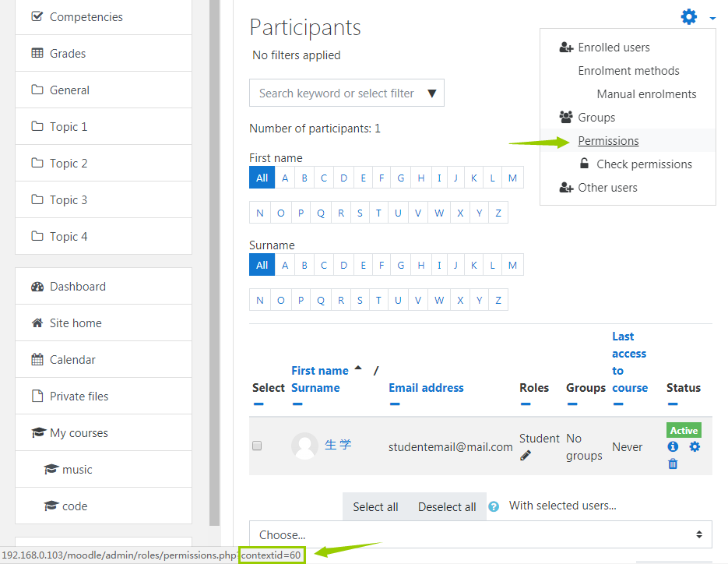Image resolution: width=728 pixels, height=564 pixels.
Task: Open enrolment settings gear in Status column
Action: tap(695, 446)
